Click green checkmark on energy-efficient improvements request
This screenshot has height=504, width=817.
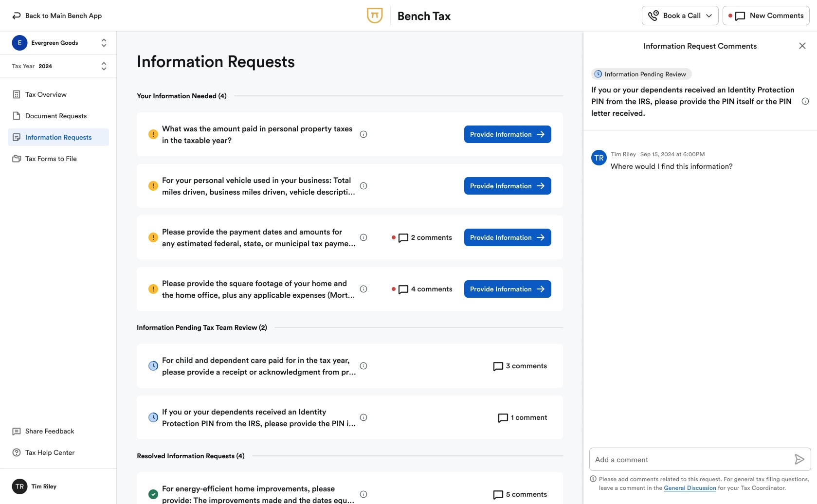coord(153,494)
